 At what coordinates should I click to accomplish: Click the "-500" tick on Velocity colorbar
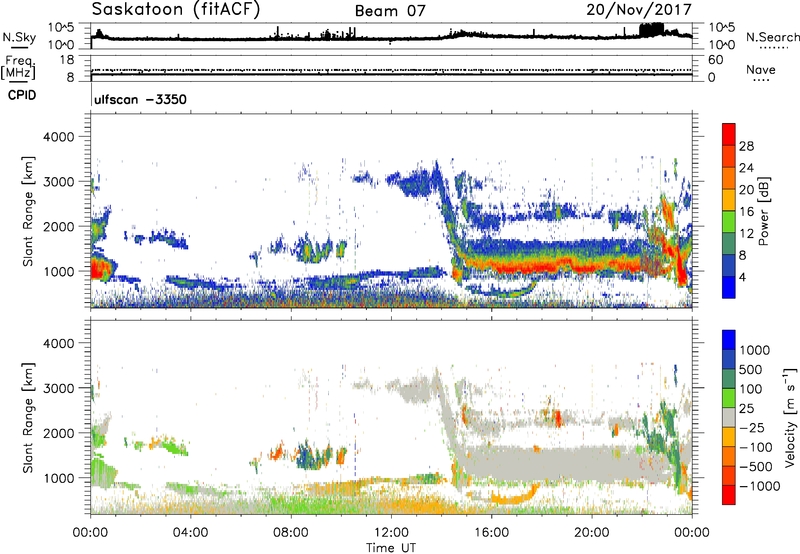756,466
